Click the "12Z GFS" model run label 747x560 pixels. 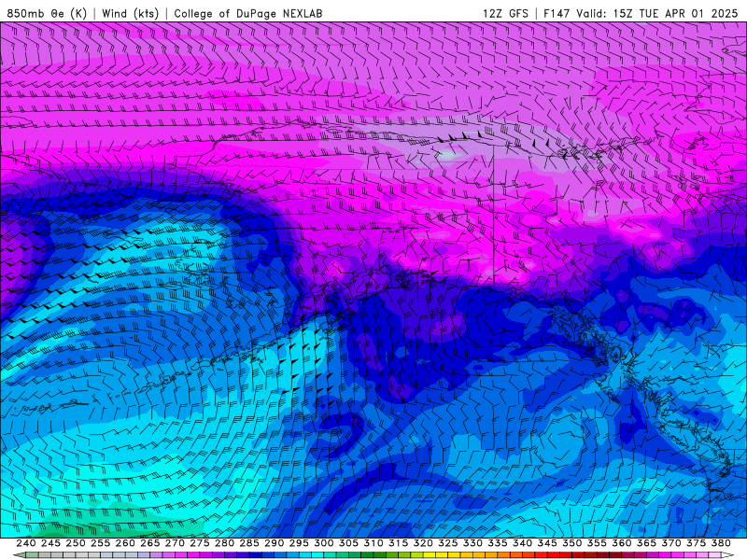pyautogui.click(x=505, y=13)
